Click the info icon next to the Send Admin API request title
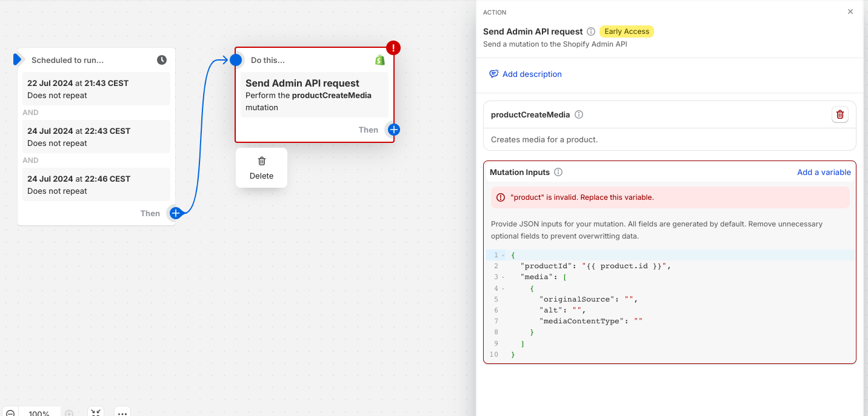The image size is (868, 416). click(591, 31)
